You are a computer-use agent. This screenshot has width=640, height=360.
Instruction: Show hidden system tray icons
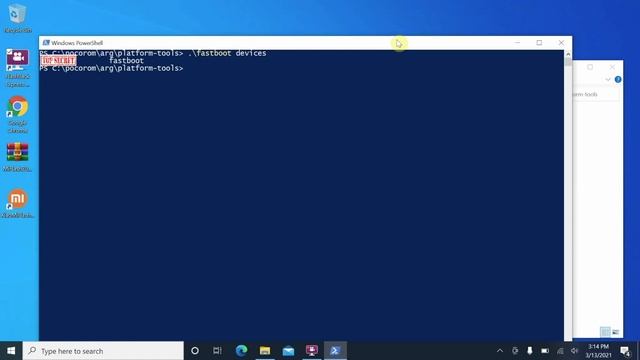pos(500,351)
